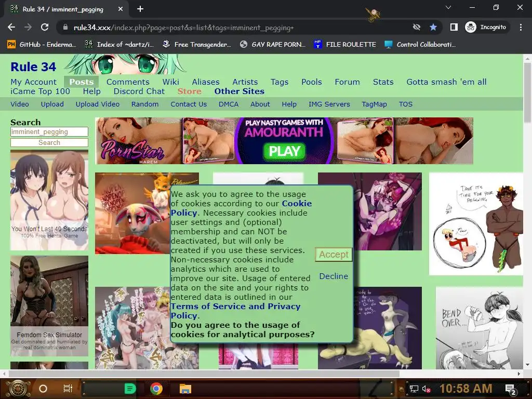Image resolution: width=532 pixels, height=399 pixels.
Task: Click the Search button
Action: coord(49,142)
